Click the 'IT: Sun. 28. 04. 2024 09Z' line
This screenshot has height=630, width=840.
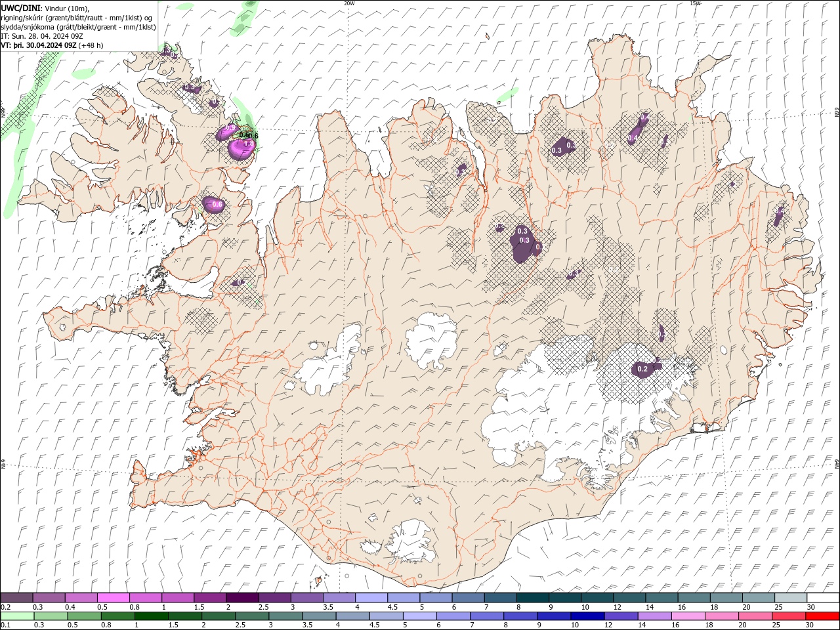coord(42,36)
